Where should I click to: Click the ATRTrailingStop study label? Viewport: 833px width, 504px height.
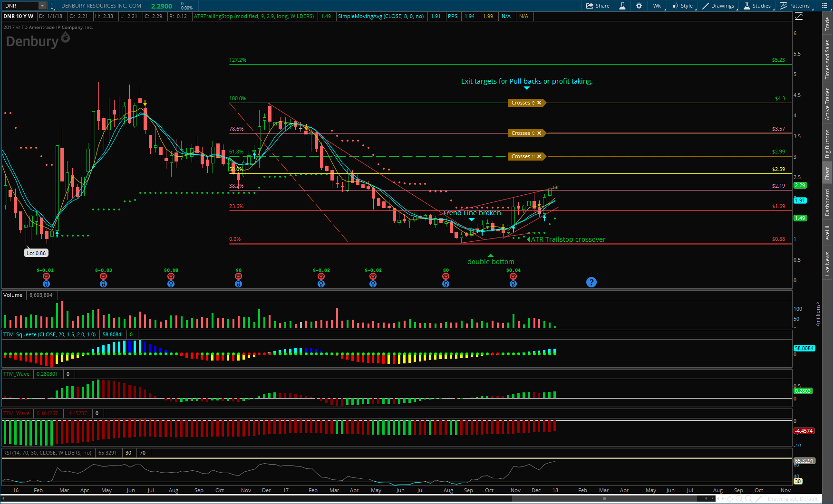[x=254, y=16]
